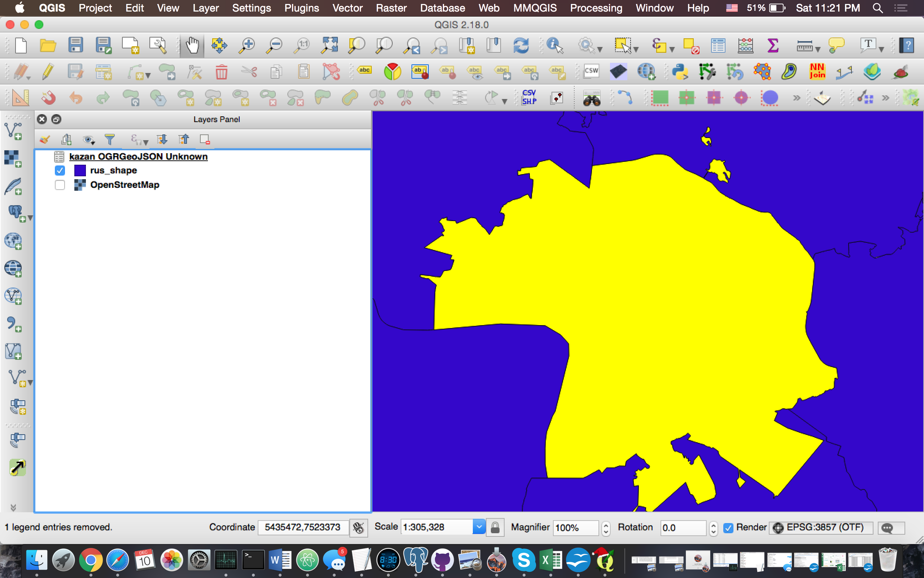Undo last edit arrow icon
The width and height of the screenshot is (924, 578).
click(x=75, y=98)
